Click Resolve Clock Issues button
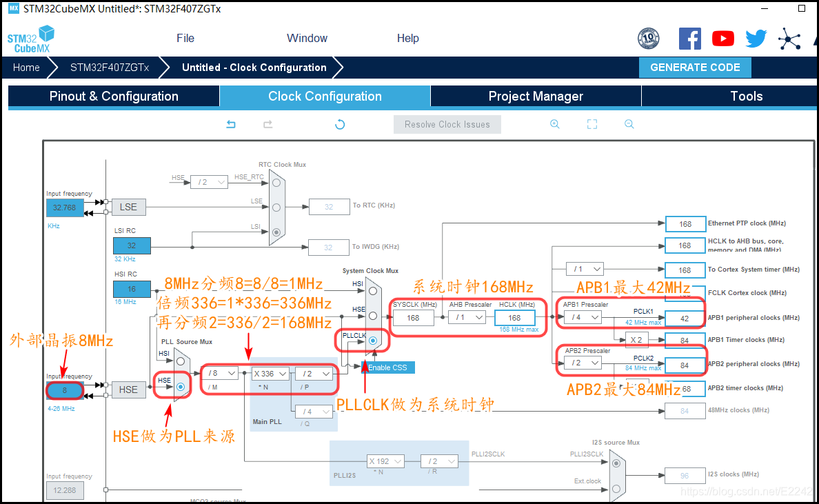Image resolution: width=819 pixels, height=504 pixels. (x=447, y=124)
